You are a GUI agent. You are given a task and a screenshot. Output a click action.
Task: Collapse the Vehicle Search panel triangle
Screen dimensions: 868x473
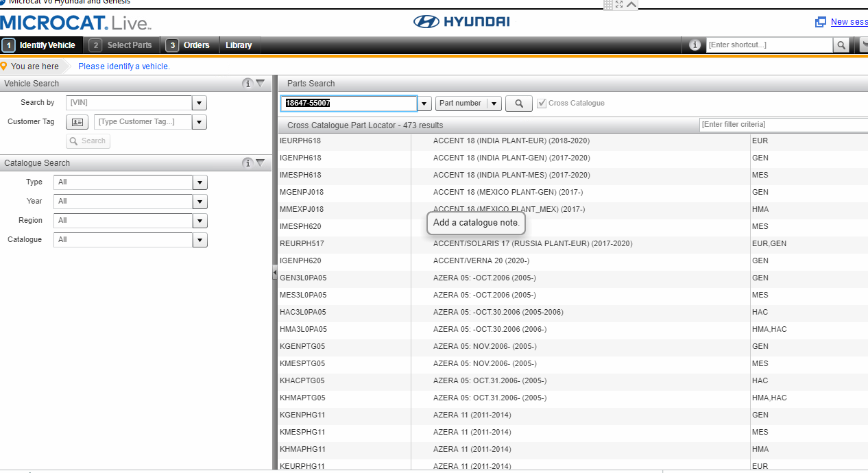(x=261, y=84)
